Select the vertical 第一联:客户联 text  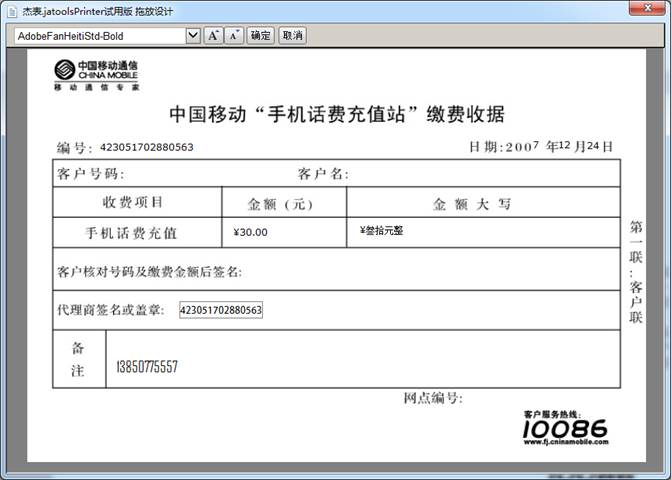[x=636, y=272]
